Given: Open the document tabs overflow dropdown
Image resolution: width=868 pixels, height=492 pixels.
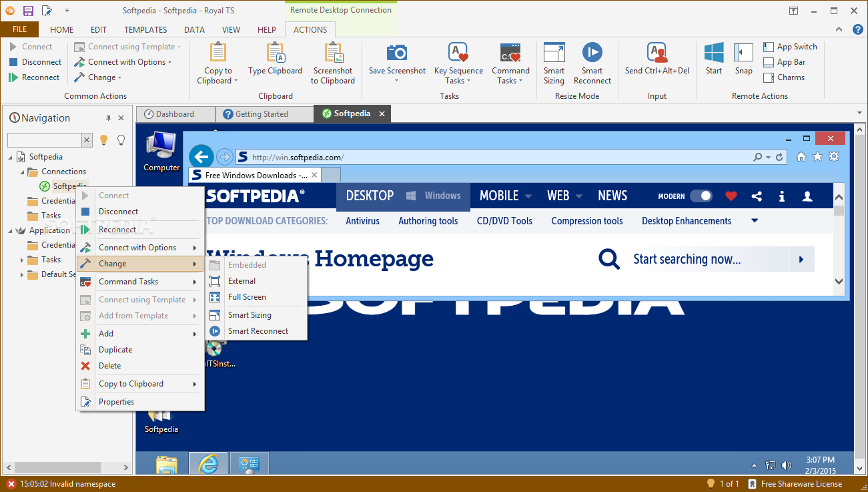Looking at the screenshot, I should point(860,114).
